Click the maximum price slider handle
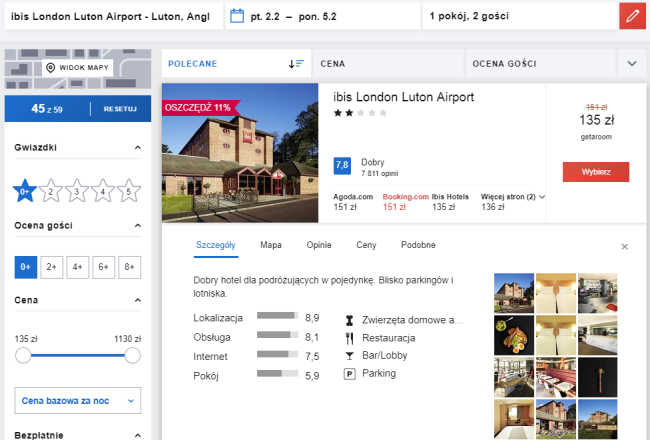The height and width of the screenshot is (440, 650). click(x=132, y=356)
